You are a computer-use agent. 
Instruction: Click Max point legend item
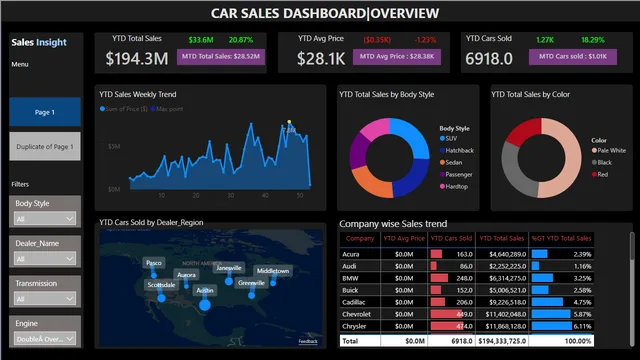[x=167, y=109]
